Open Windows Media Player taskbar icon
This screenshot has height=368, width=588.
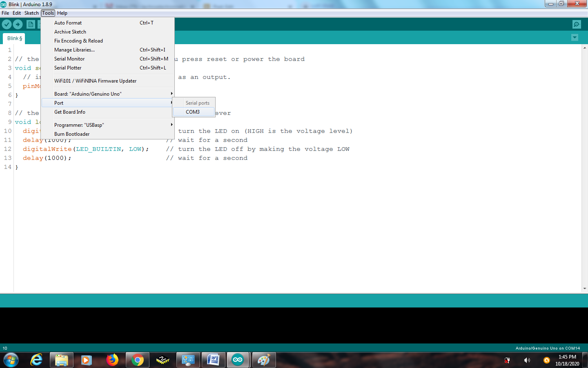click(x=86, y=360)
